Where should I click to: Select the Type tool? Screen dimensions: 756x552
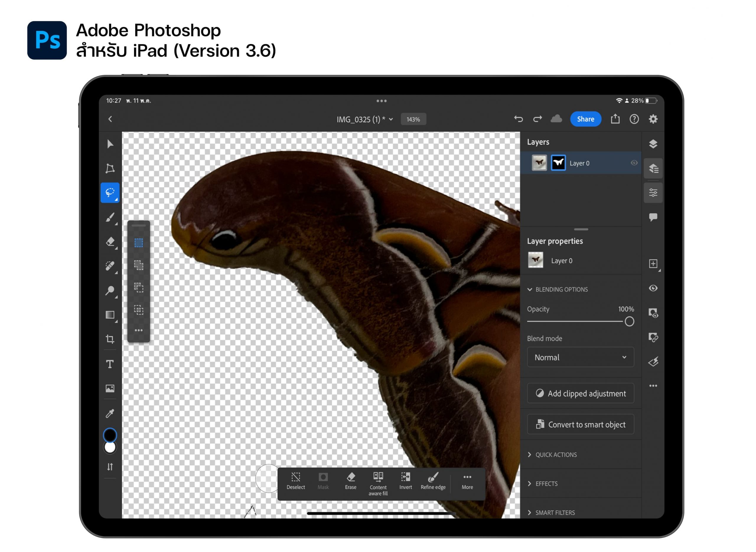110,364
